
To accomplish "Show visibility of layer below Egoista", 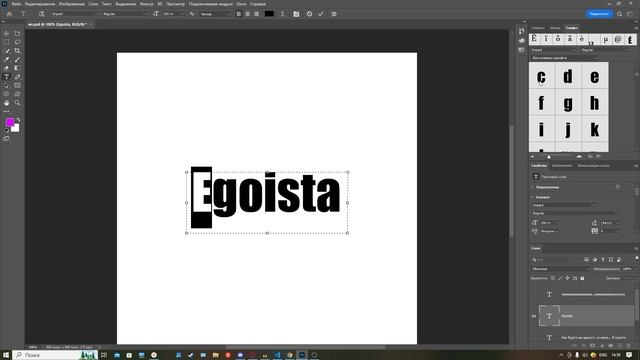I will coord(533,338).
